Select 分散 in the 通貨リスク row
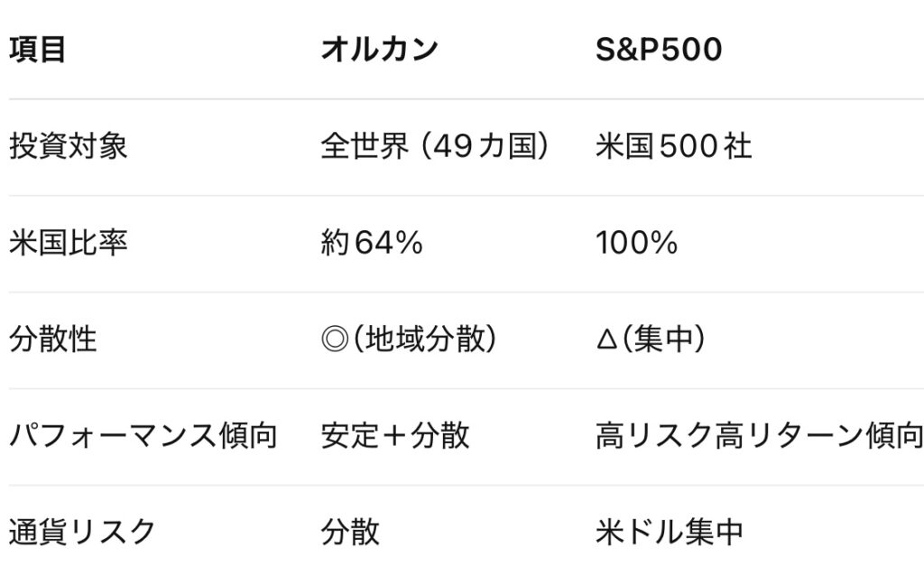The image size is (924, 567). click(x=350, y=533)
